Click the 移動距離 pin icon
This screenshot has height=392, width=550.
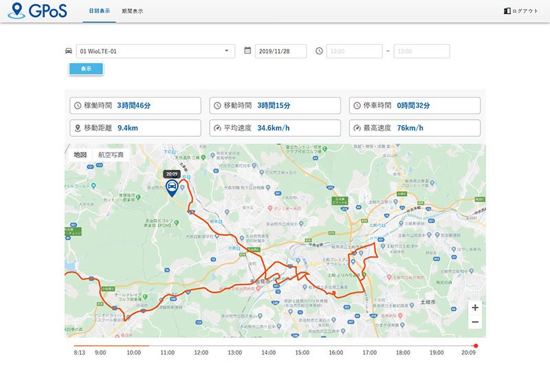click(78, 128)
